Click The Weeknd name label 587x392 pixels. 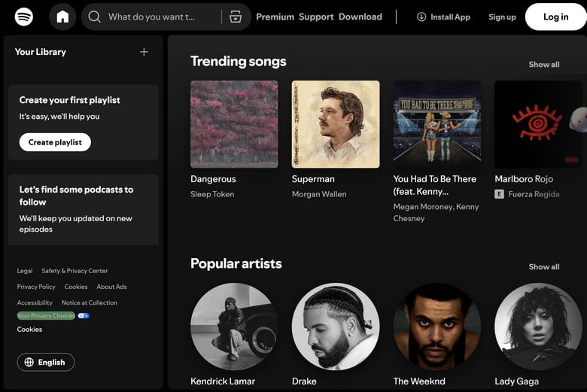(x=419, y=381)
